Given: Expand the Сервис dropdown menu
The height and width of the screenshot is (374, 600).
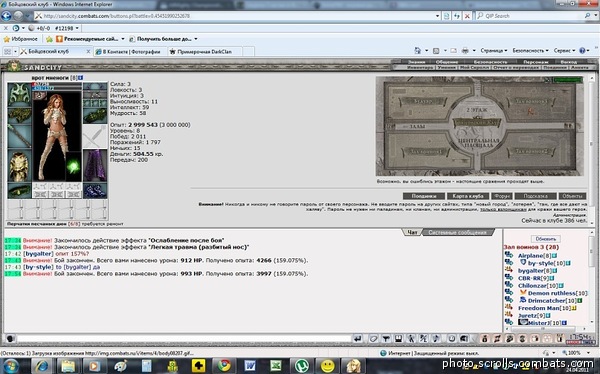Looking at the screenshot, I should click(x=564, y=51).
